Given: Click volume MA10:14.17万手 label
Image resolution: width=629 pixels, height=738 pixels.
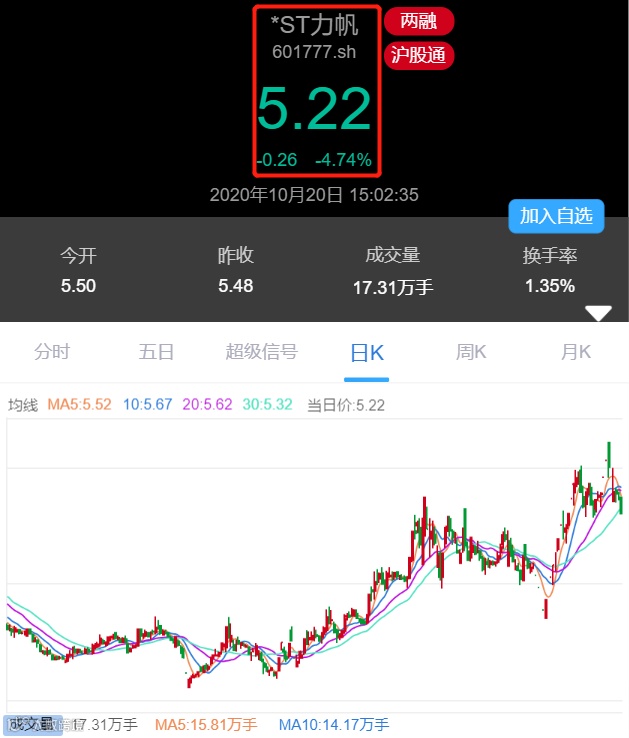Looking at the screenshot, I should tap(334, 725).
